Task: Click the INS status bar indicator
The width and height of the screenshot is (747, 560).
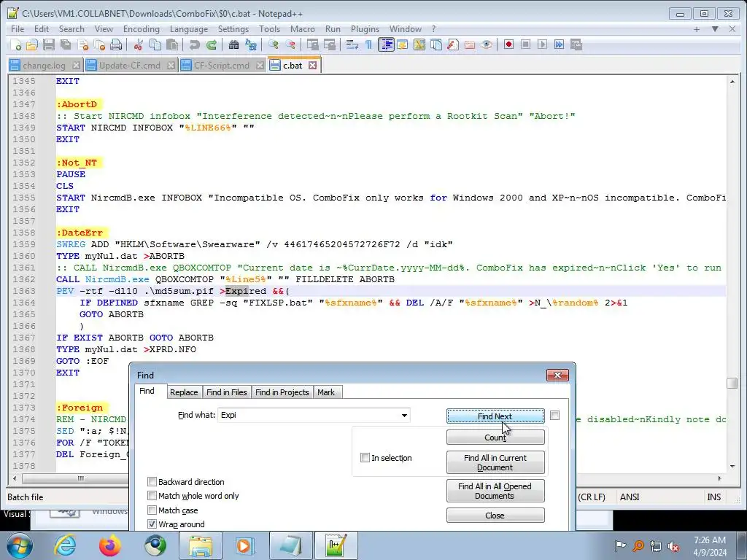Action: point(713,497)
